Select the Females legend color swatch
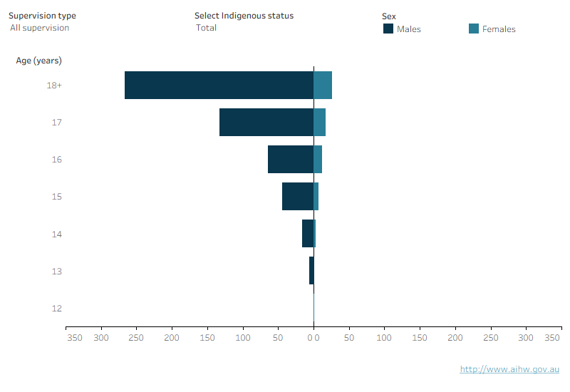 474,29
